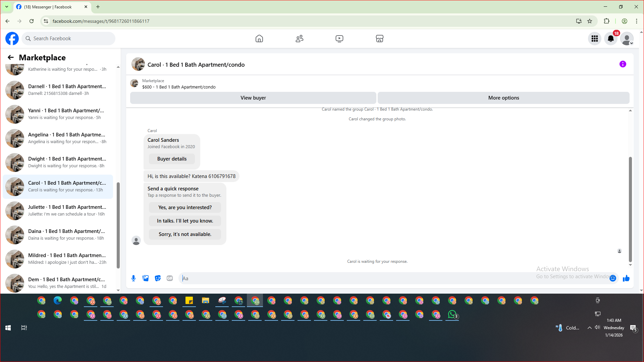Image resolution: width=644 pixels, height=362 pixels.
Task: Switch to the Marketplace tab icon
Action: 380,39
